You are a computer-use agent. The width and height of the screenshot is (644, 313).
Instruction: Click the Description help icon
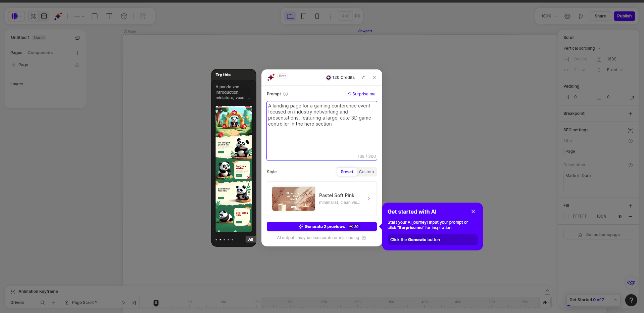click(631, 165)
